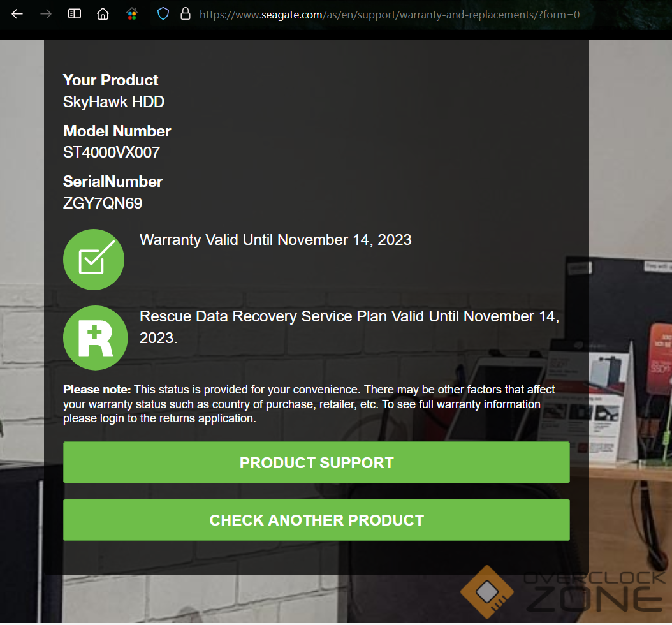This screenshot has height=625, width=672.
Task: Toggle the browser sidebar panel icon
Action: 75,14
